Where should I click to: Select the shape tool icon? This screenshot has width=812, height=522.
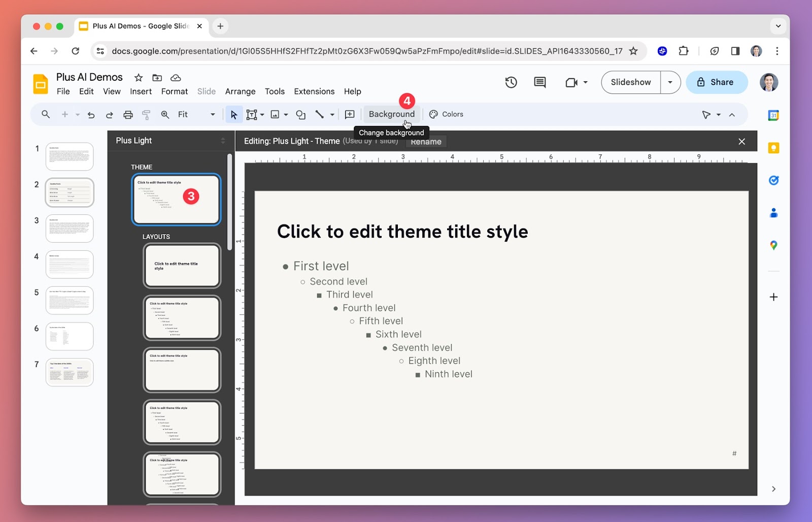(300, 115)
